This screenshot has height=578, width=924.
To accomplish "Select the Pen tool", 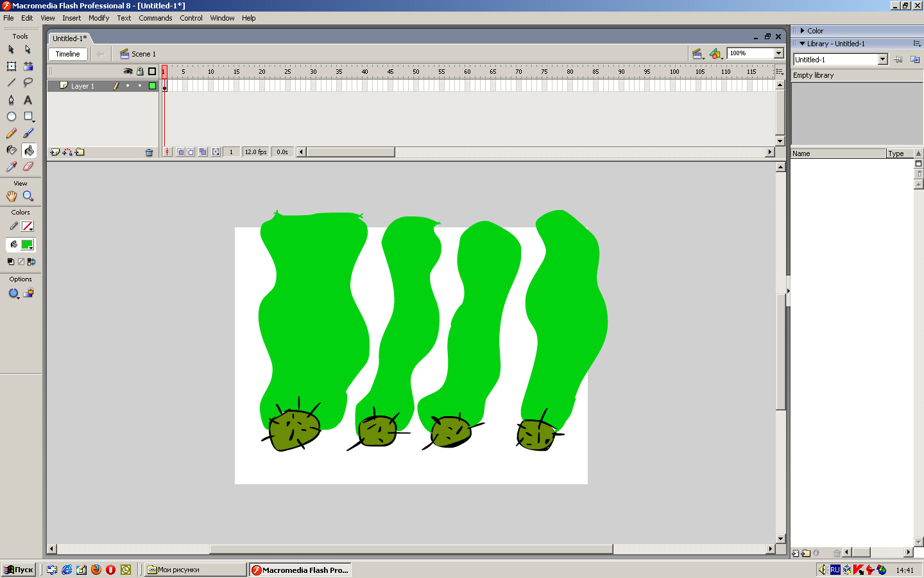I will pos(11,100).
